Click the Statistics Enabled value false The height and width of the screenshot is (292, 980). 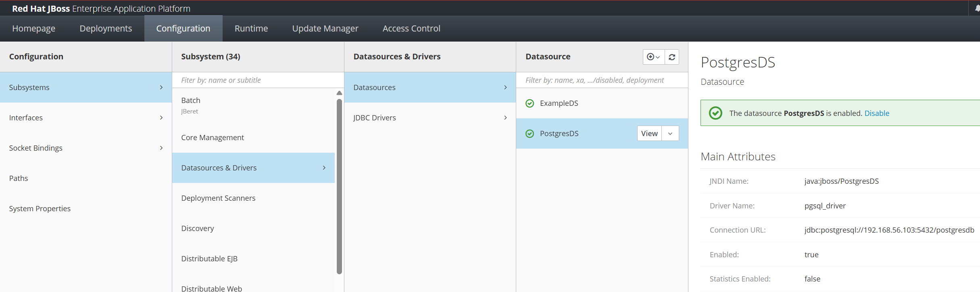(812, 279)
